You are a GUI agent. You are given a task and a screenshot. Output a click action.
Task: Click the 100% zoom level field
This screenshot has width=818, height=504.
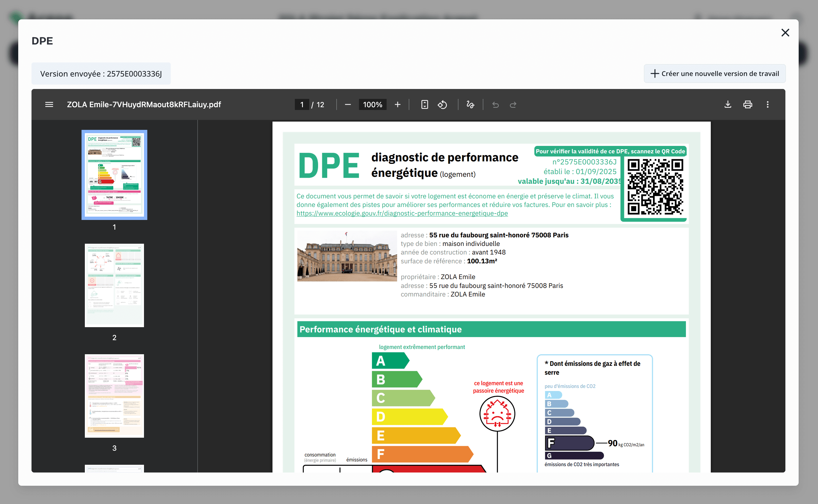[372, 105]
